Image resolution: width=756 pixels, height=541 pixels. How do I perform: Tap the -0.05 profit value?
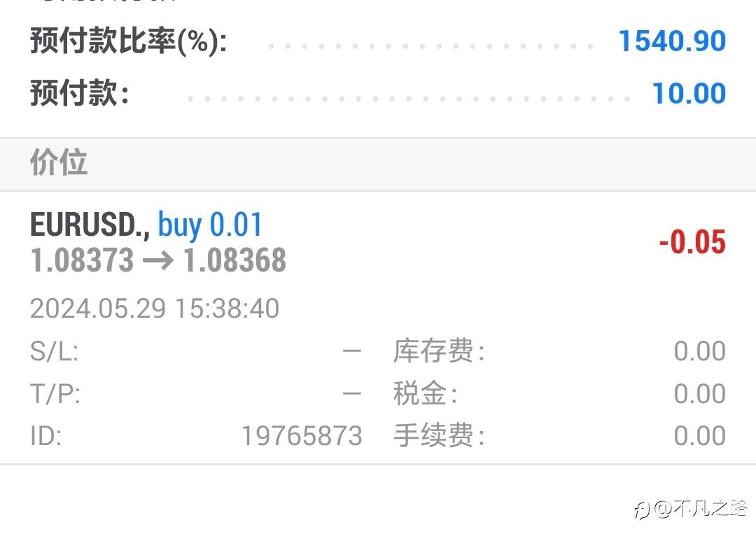(692, 241)
